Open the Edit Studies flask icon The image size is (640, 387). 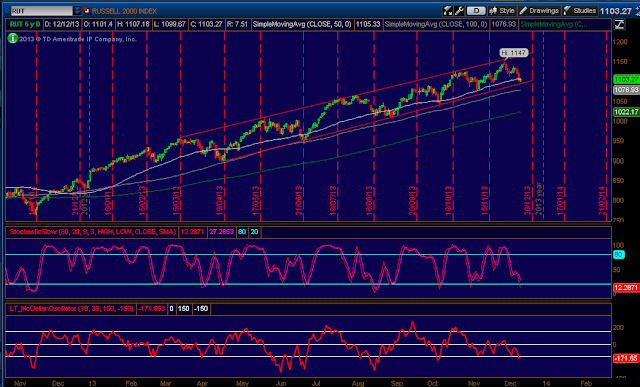coord(448,11)
